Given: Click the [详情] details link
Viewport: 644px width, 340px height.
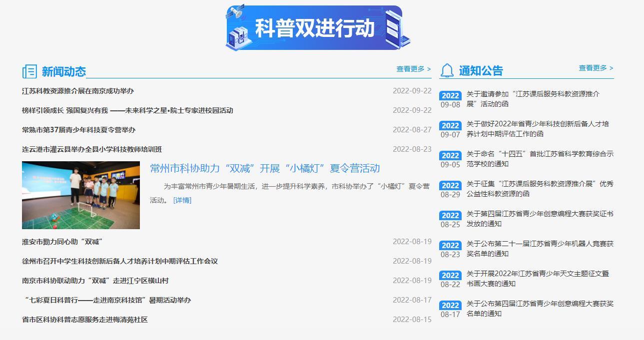Looking at the screenshot, I should (182, 200).
